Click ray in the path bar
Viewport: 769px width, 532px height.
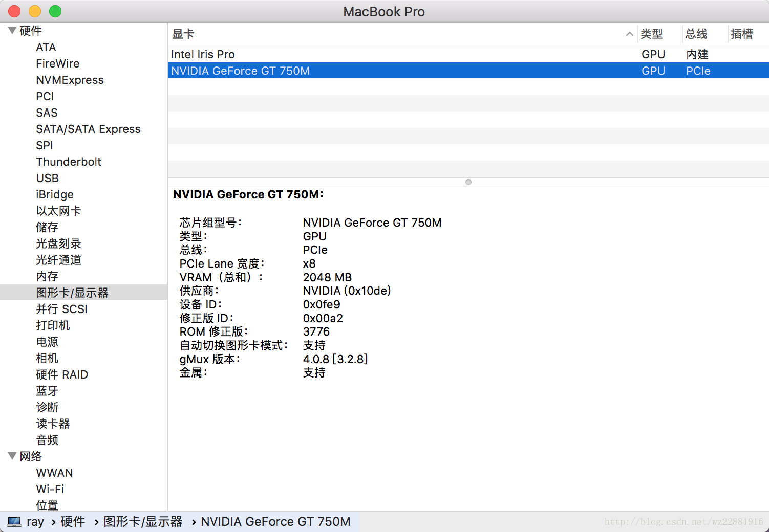point(35,522)
